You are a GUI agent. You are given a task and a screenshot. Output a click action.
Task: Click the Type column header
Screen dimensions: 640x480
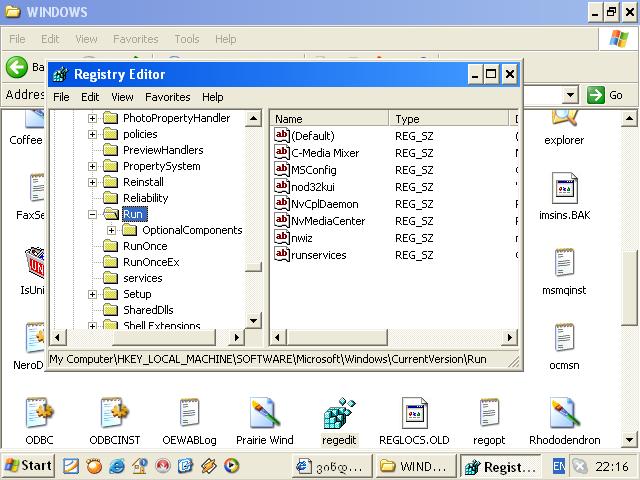click(x=448, y=119)
